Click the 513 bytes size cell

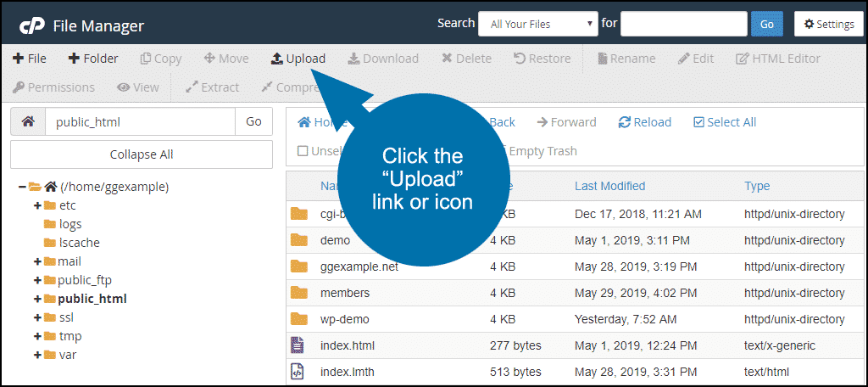tap(515, 372)
